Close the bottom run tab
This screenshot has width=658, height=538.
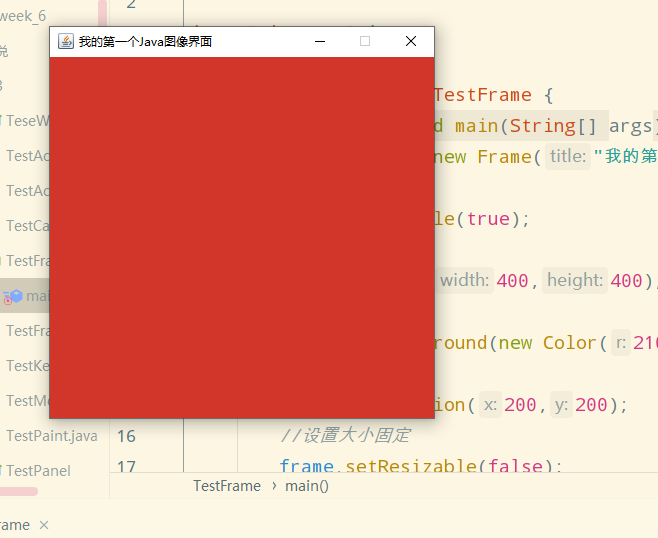tap(44, 525)
